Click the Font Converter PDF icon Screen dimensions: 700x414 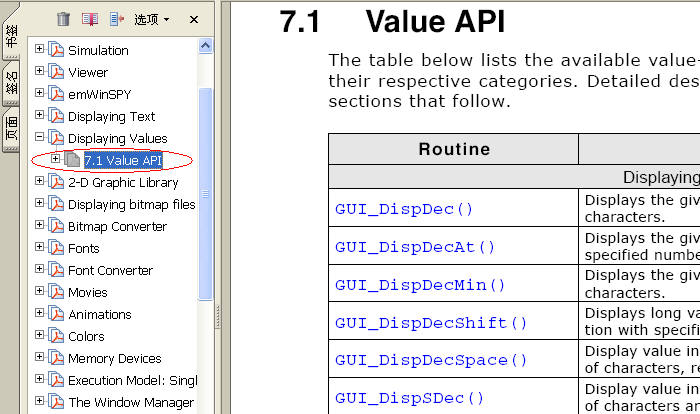pyautogui.click(x=56, y=269)
